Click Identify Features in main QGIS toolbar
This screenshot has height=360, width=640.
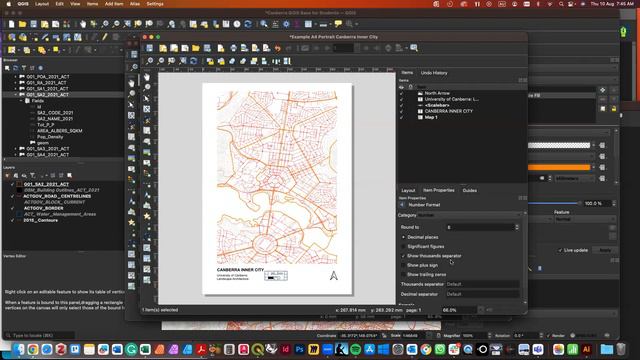(264, 24)
